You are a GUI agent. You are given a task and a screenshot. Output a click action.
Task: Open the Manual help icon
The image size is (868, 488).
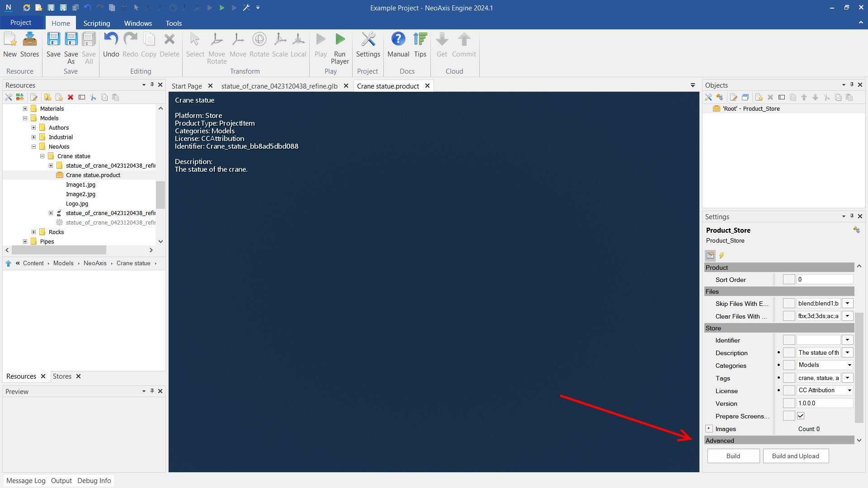[398, 40]
